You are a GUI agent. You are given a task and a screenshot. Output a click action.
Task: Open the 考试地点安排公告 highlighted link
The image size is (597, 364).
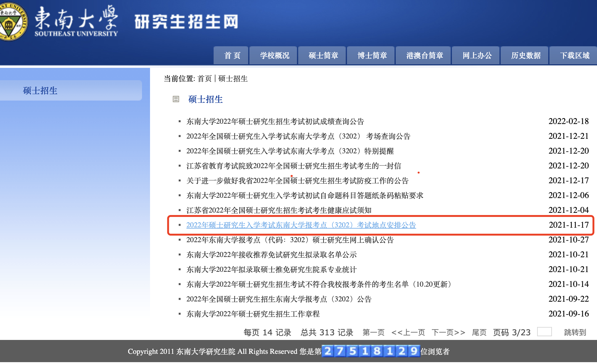tap(301, 225)
